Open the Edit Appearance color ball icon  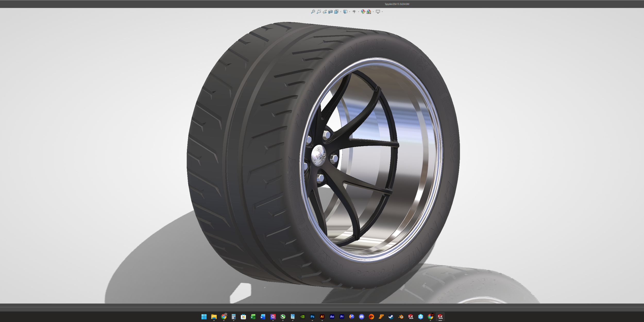coord(363,12)
